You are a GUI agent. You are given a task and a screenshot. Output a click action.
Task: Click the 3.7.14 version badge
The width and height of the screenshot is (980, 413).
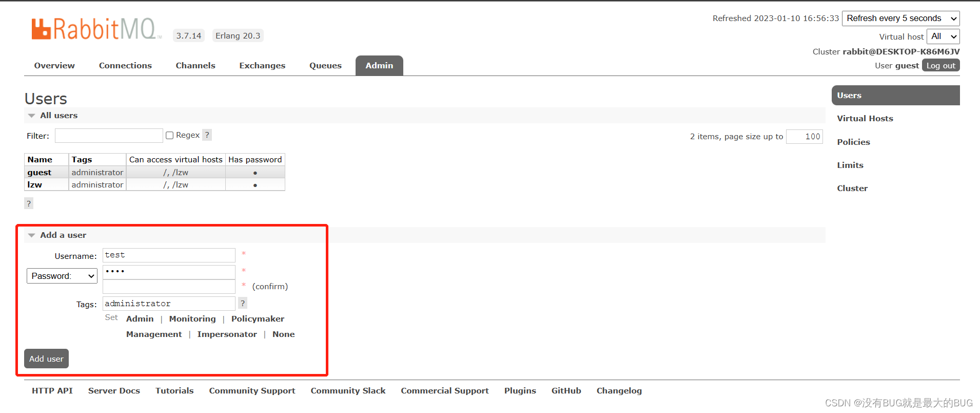coord(189,36)
